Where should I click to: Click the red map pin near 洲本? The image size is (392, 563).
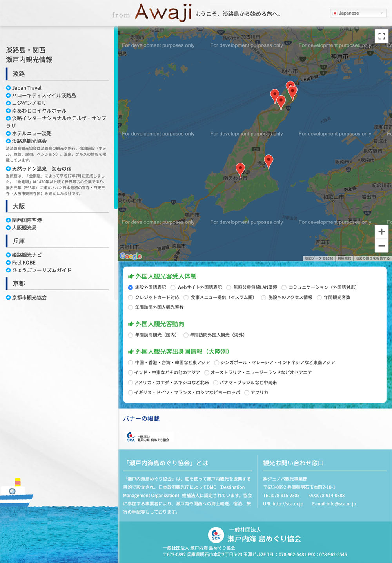[x=269, y=161]
